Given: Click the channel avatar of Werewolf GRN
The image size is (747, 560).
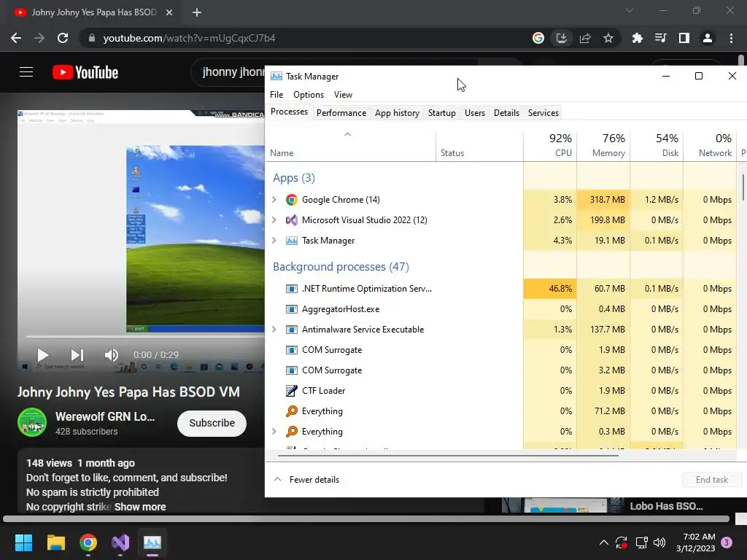Looking at the screenshot, I should 32,422.
